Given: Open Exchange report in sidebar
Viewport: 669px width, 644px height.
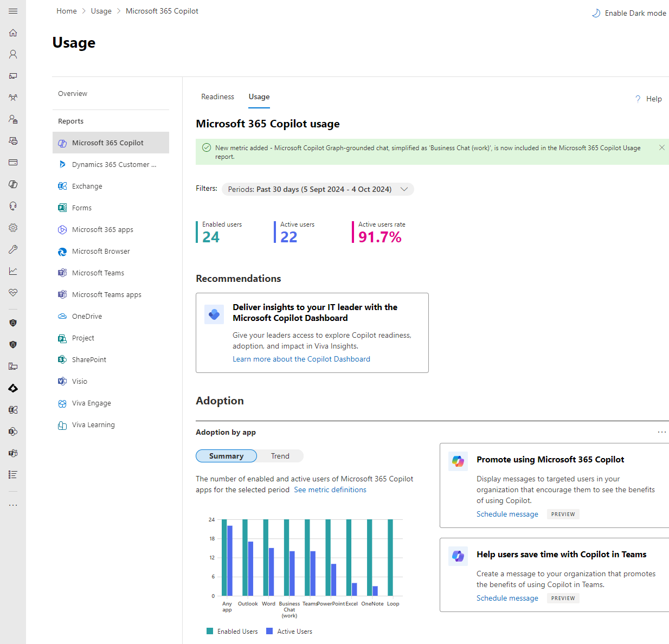Looking at the screenshot, I should (x=111, y=186).
